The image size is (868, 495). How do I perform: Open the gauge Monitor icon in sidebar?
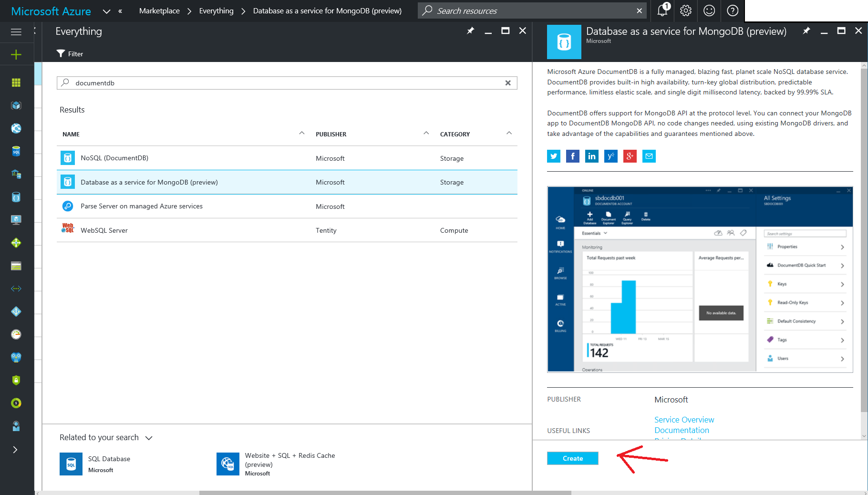click(x=16, y=334)
